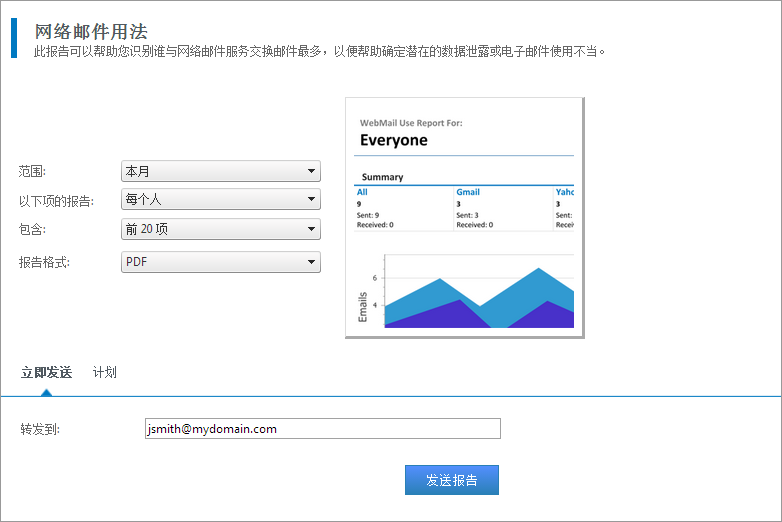The width and height of the screenshot is (782, 522).
Task: Click the Everyone heading in report preview
Action: [x=394, y=140]
